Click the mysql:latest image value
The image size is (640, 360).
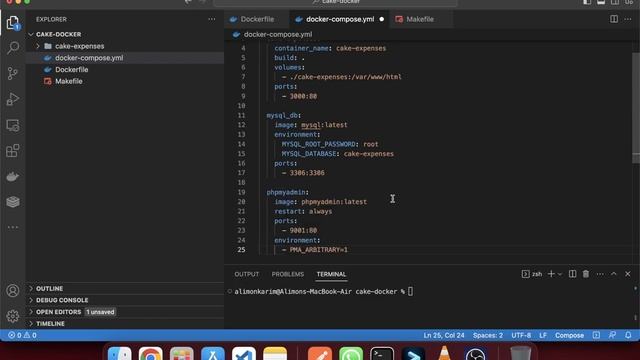click(x=324, y=125)
